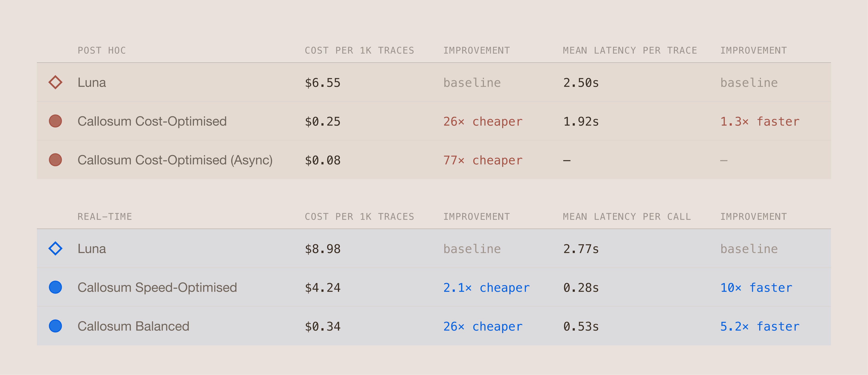Select the red circle for Cost-Optimised (Async)

(55, 160)
